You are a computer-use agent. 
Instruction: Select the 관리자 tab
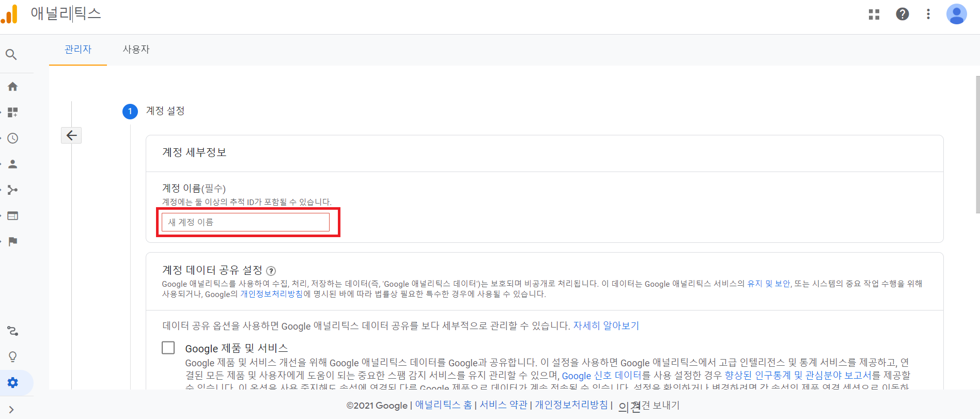coord(78,50)
